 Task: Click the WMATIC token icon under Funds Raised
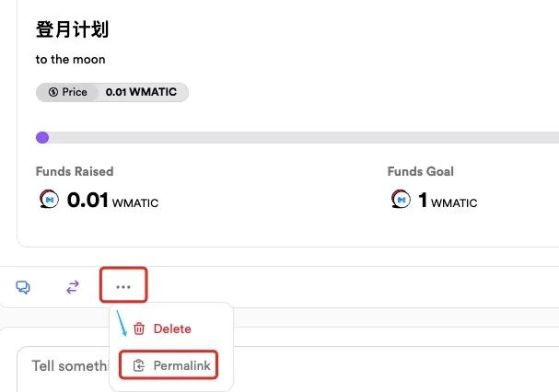(49, 199)
